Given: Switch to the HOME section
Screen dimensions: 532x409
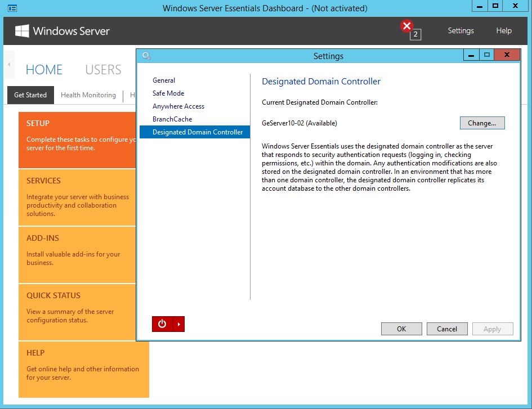Looking at the screenshot, I should coord(44,70).
